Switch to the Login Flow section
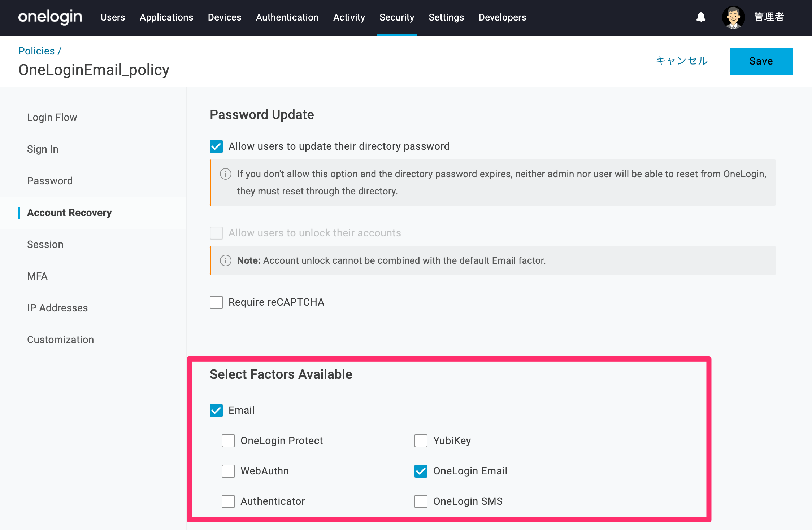 click(52, 118)
